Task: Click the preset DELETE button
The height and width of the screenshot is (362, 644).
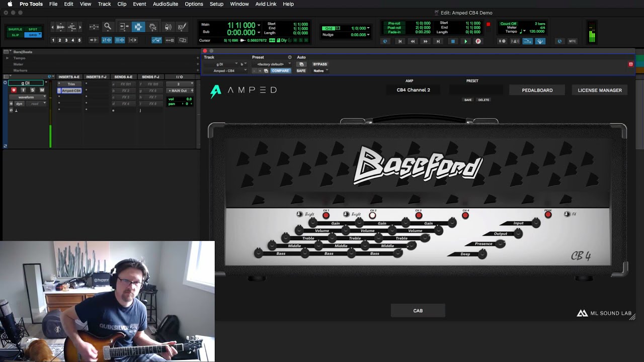Action: [x=484, y=100]
